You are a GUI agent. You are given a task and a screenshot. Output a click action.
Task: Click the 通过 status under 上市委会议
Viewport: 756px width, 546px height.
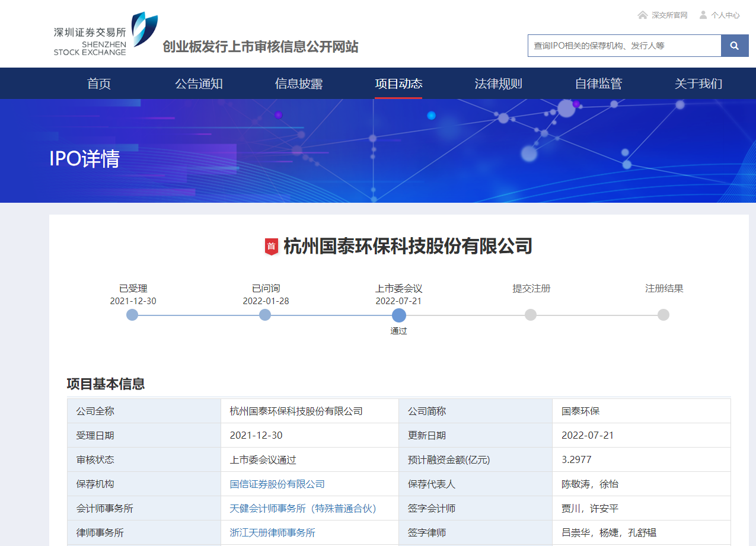(399, 331)
